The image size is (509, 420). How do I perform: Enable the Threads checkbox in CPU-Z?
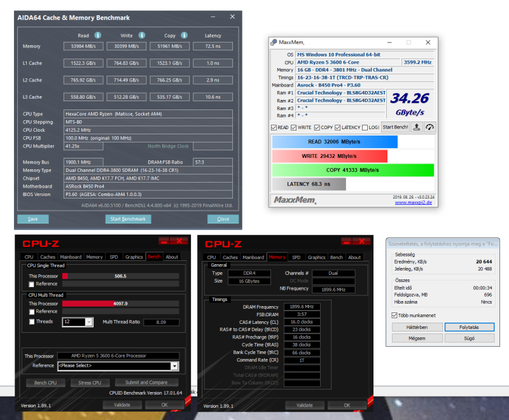[31, 321]
